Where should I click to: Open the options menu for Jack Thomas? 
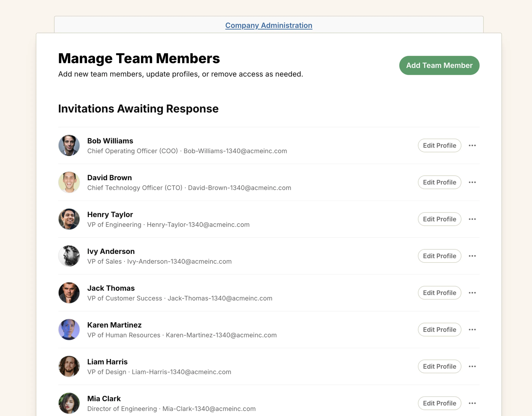[472, 293]
